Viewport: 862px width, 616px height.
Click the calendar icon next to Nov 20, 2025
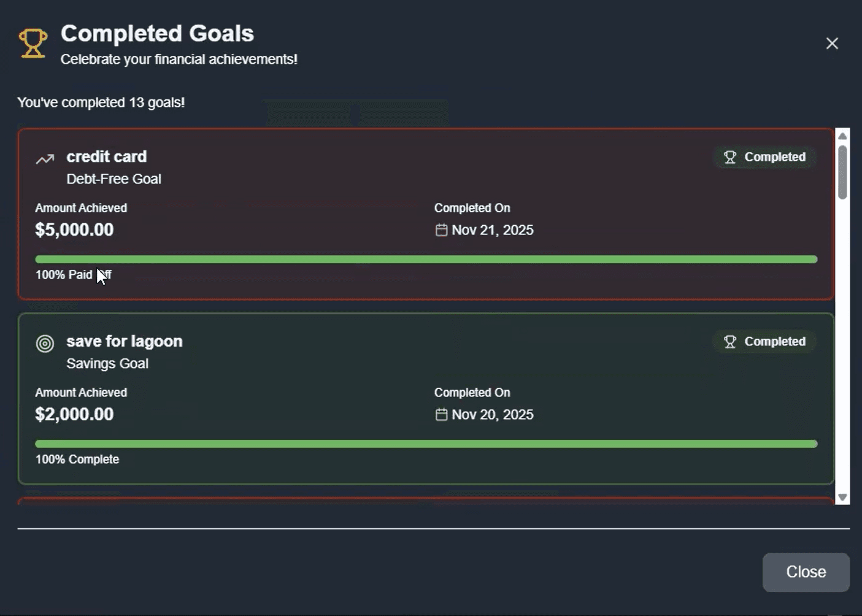click(x=441, y=414)
